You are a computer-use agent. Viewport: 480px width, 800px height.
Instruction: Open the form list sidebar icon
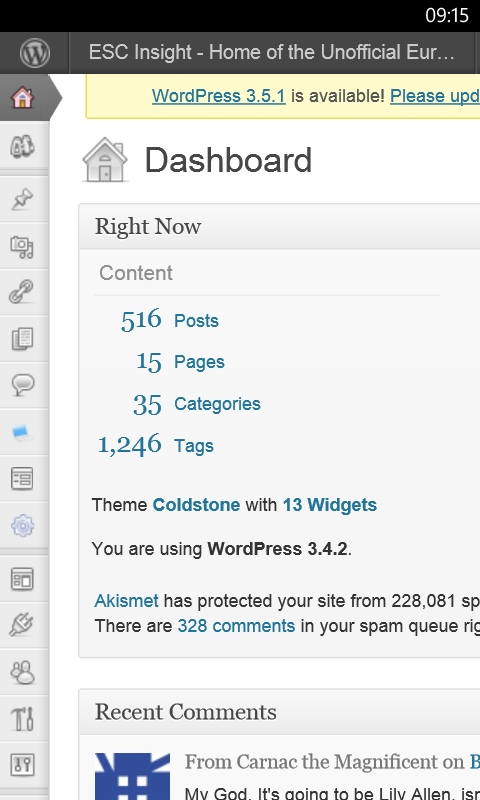22,479
